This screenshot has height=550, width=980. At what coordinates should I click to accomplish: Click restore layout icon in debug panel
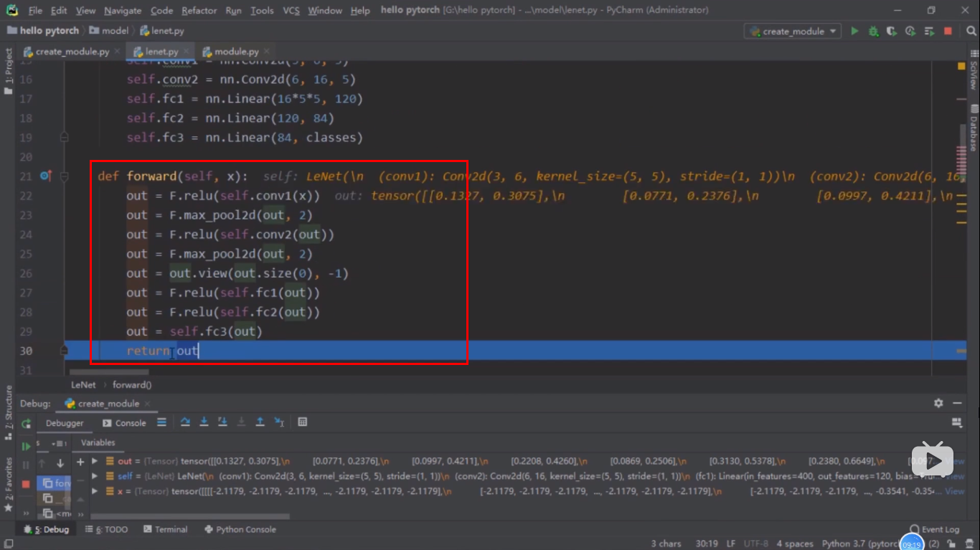coord(956,422)
